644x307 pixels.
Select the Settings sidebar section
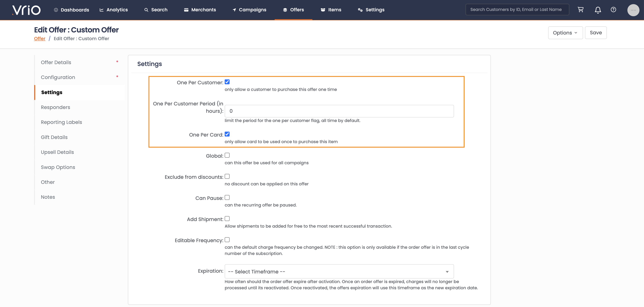coord(80,92)
